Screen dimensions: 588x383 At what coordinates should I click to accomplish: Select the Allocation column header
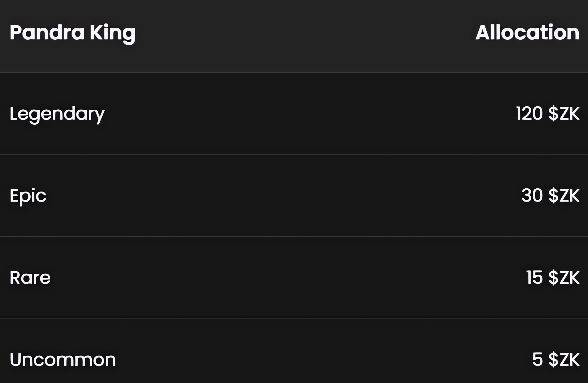point(527,32)
